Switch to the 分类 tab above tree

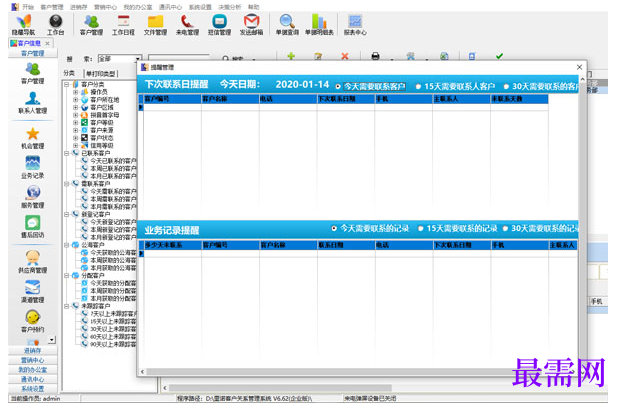click(x=69, y=73)
